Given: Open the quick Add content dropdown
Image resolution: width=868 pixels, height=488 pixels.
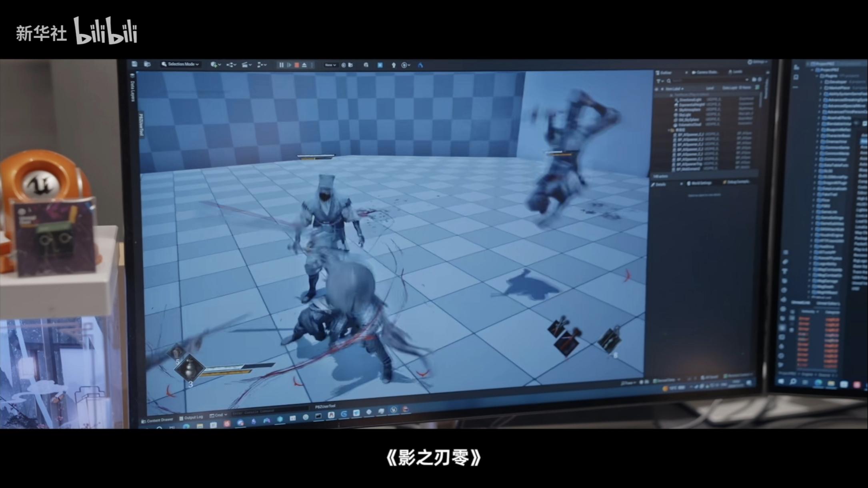Looking at the screenshot, I should pyautogui.click(x=216, y=64).
